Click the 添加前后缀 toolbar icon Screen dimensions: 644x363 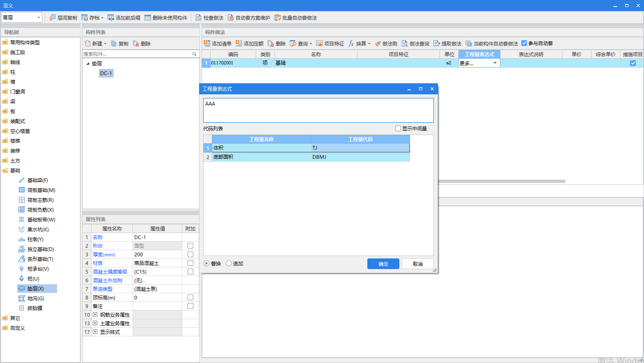point(111,18)
